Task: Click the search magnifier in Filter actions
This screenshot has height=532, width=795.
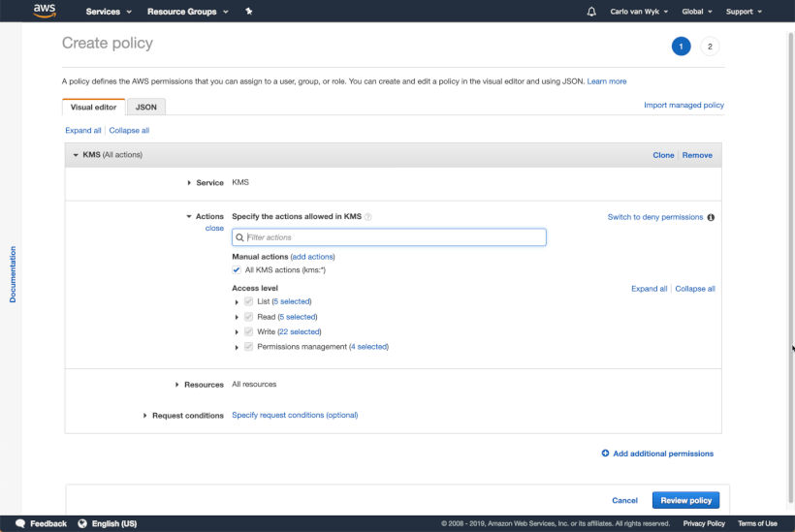Action: pyautogui.click(x=239, y=237)
